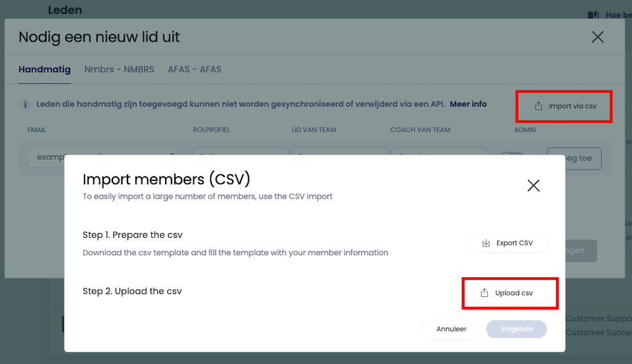Image resolution: width=632 pixels, height=364 pixels.
Task: Click the Voeg toe button
Action: coord(578,158)
